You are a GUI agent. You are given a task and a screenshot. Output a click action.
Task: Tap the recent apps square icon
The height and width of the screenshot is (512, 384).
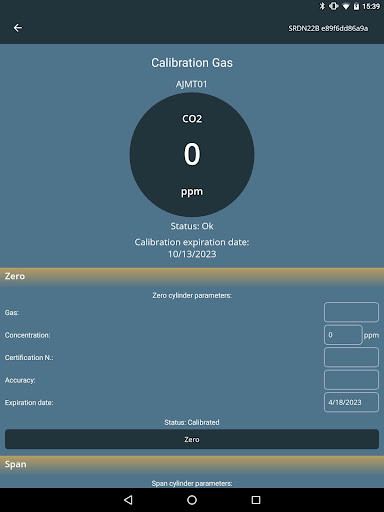[x=256, y=500]
